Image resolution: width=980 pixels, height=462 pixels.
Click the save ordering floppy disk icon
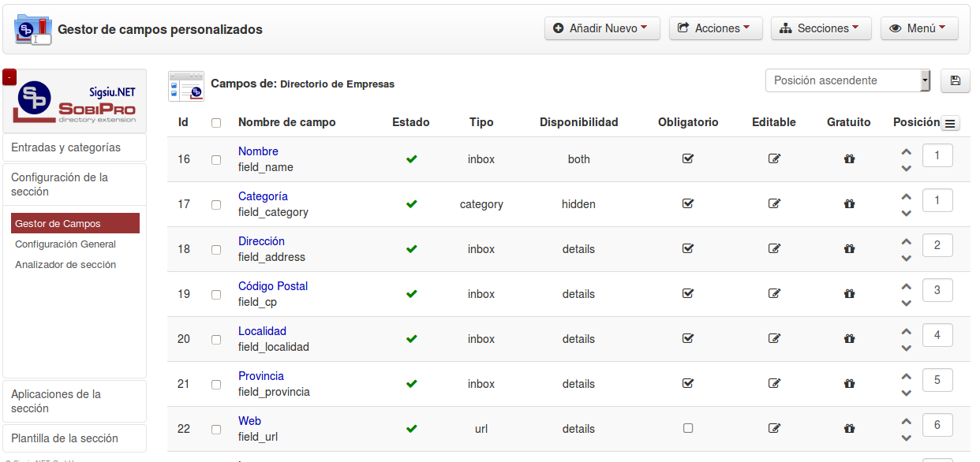[x=956, y=80]
